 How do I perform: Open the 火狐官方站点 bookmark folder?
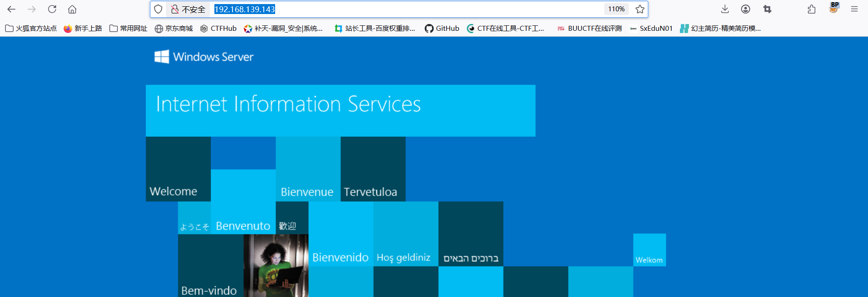point(31,28)
